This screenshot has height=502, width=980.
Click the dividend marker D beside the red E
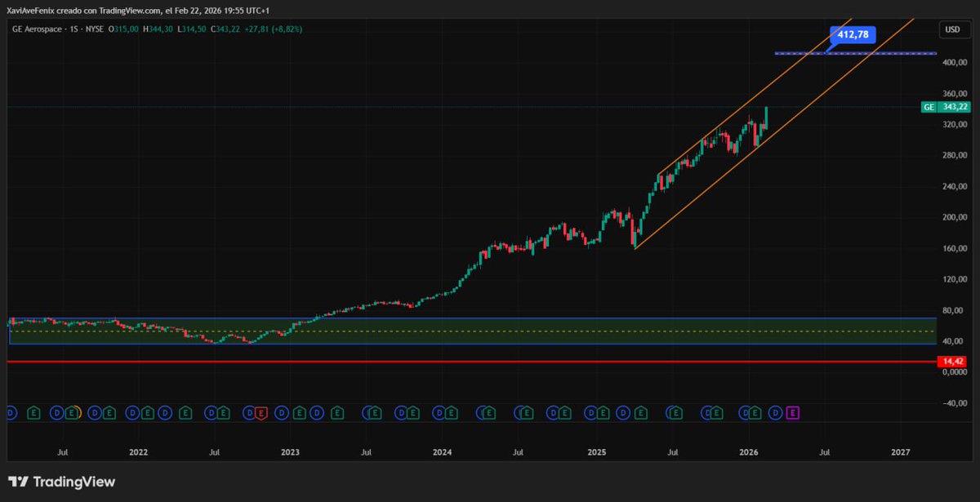[247, 413]
